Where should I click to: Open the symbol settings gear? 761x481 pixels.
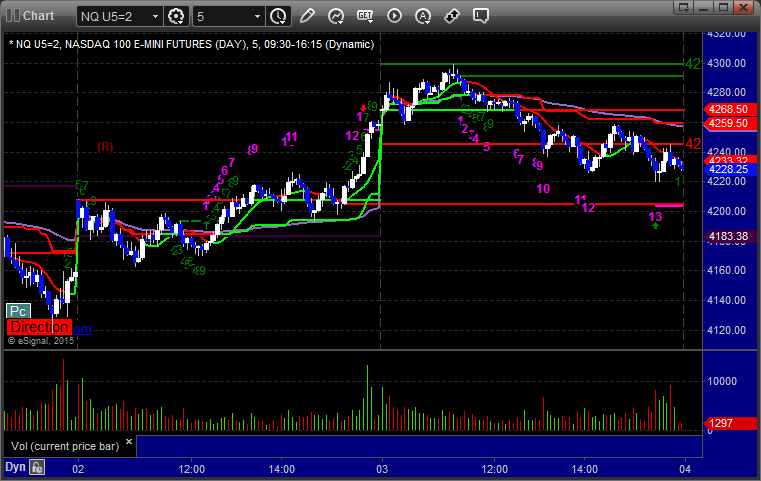coord(176,17)
